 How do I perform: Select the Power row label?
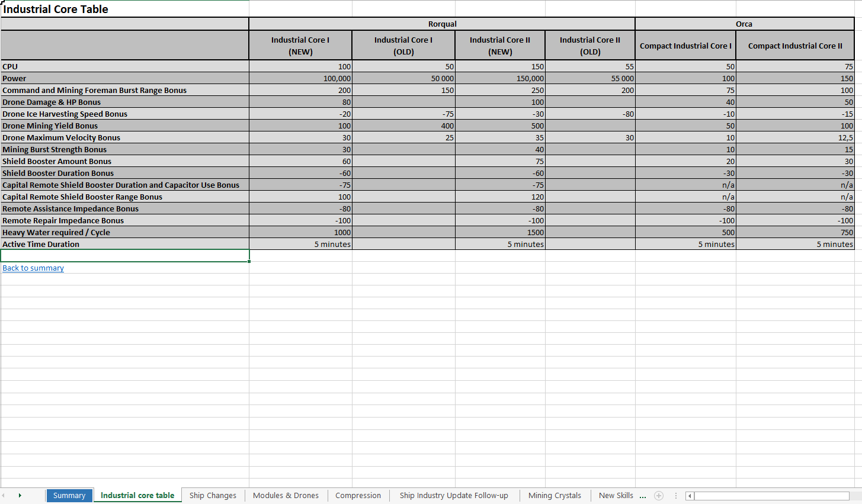pyautogui.click(x=124, y=78)
